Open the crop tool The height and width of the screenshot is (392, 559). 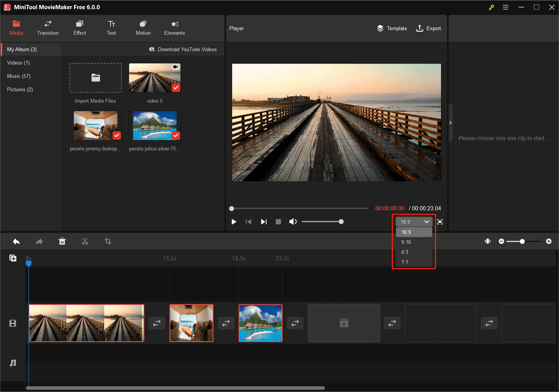108,242
